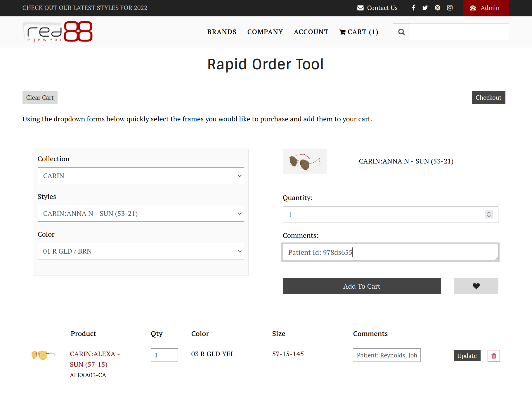Image resolution: width=532 pixels, height=401 pixels.
Task: Open the COMPANY menu
Action: click(x=265, y=32)
